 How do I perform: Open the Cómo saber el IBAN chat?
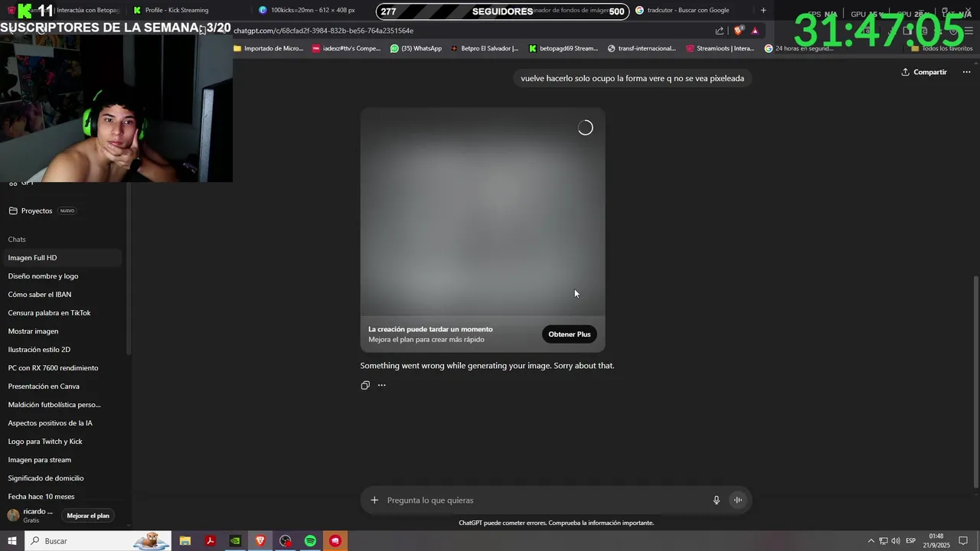(x=62, y=295)
